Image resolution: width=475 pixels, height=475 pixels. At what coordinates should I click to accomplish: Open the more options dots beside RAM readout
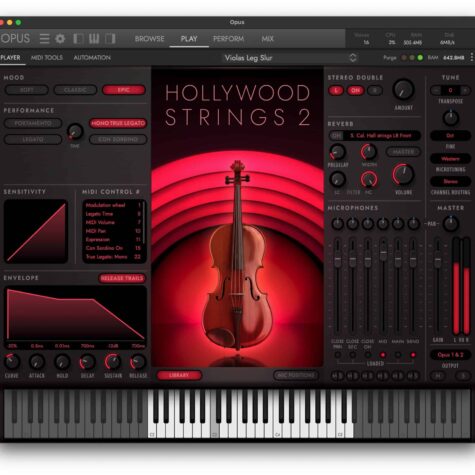point(472,57)
